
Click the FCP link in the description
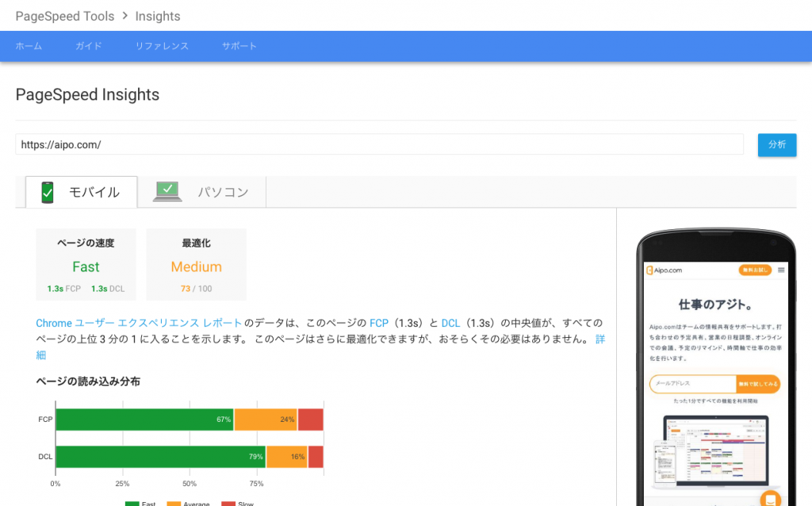378,323
